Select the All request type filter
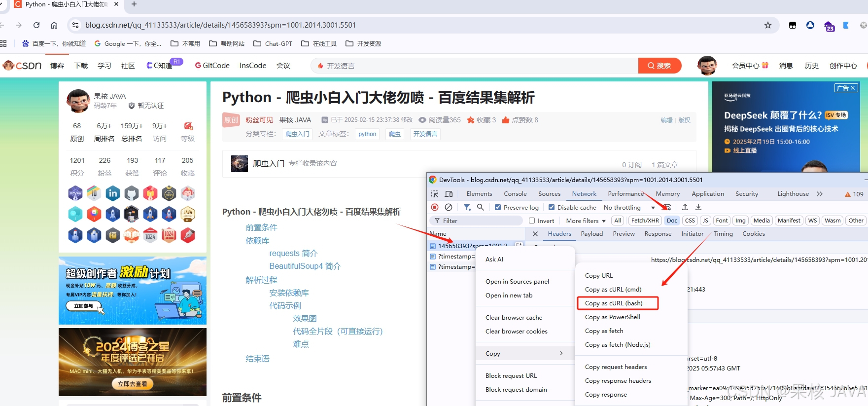The height and width of the screenshot is (406, 868). pos(618,221)
